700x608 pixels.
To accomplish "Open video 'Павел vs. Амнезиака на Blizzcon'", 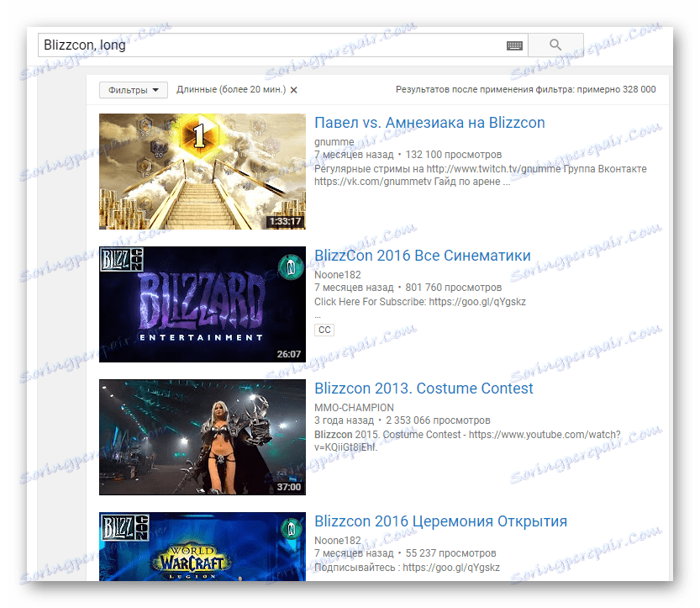I will 429,123.
